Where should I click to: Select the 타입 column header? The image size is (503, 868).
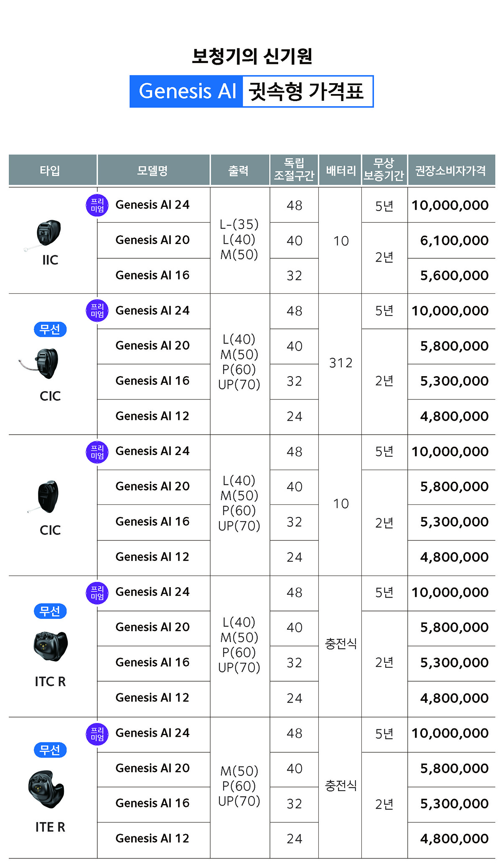pyautogui.click(x=50, y=171)
